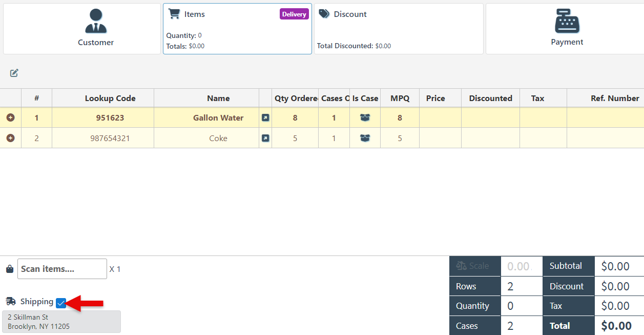Click the Brooklyn shipping address box
The image size is (644, 335).
pos(61,322)
